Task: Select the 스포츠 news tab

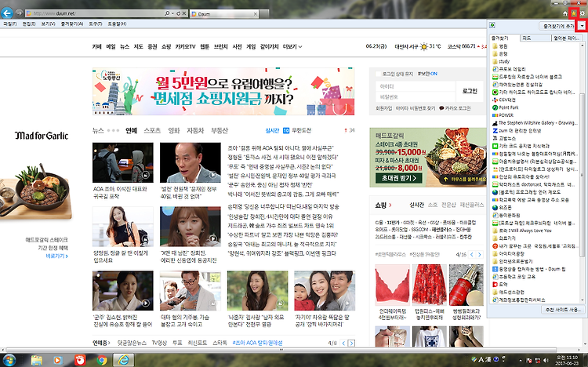Action: 152,131
